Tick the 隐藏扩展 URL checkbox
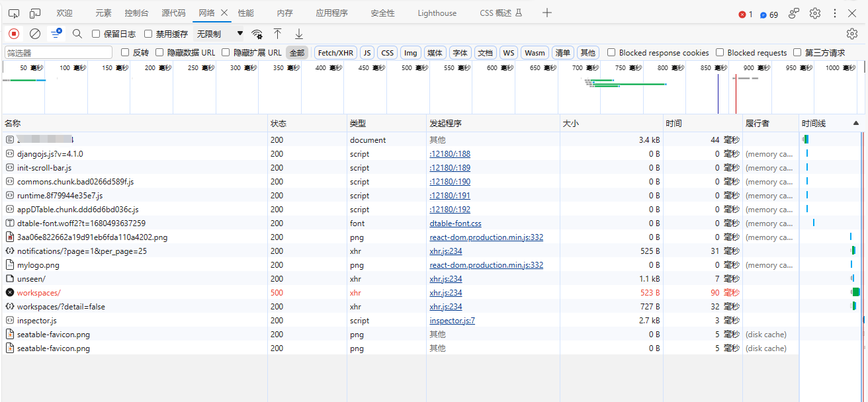Screen dimensions: 868x402 point(226,53)
